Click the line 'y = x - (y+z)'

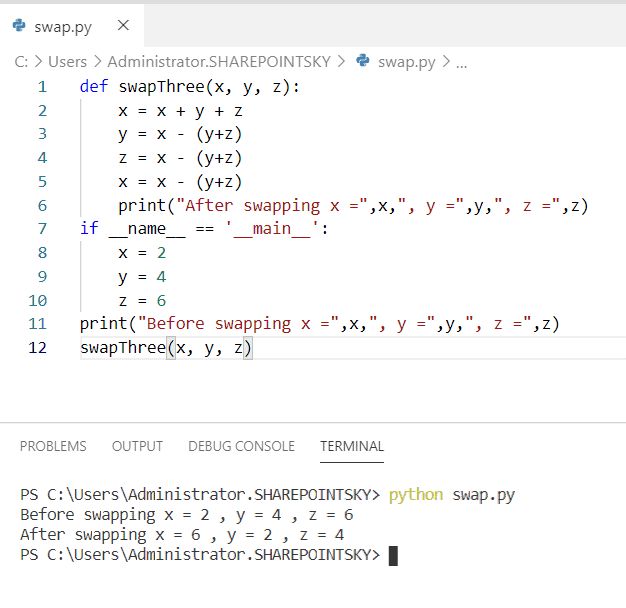click(180, 134)
